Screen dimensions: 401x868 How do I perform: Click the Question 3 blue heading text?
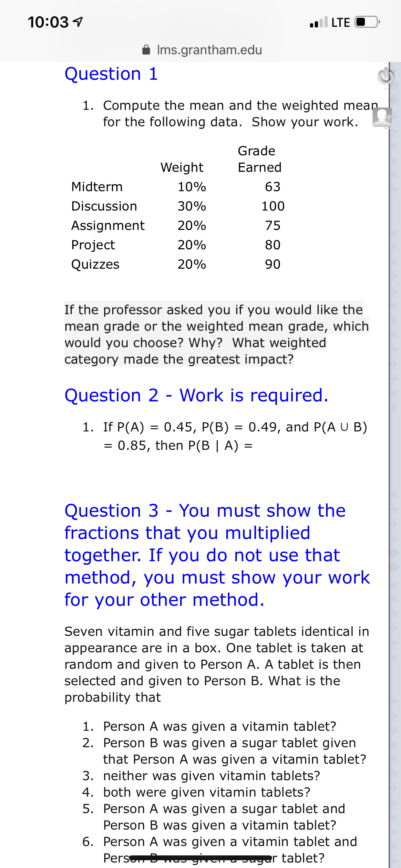point(217,555)
